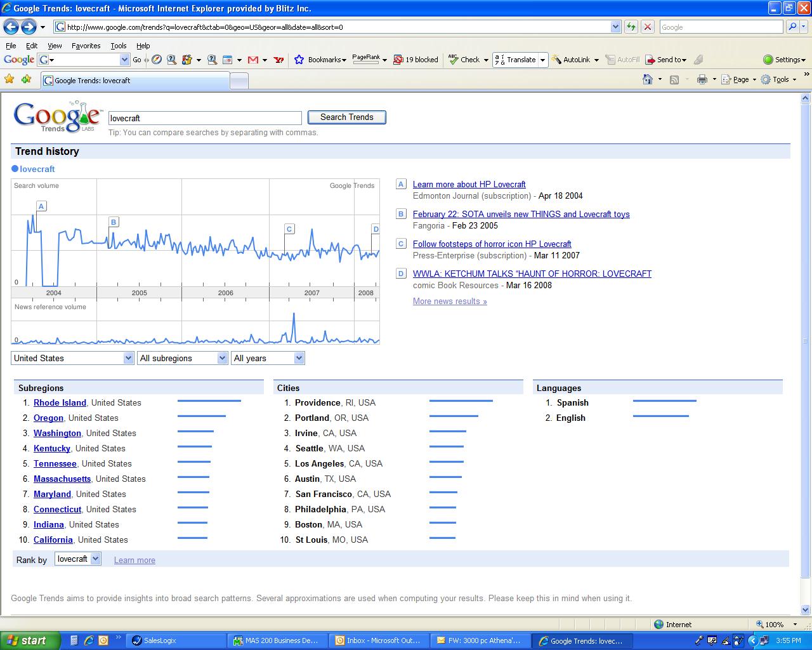Open the status bar zoom level dropdown
This screenshot has height=650, width=812.
tap(795, 625)
